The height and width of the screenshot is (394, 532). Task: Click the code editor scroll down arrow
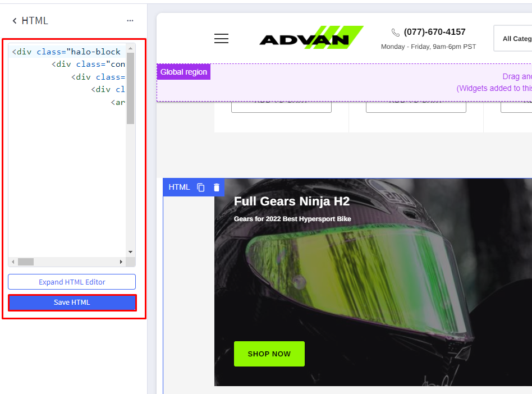tap(130, 252)
